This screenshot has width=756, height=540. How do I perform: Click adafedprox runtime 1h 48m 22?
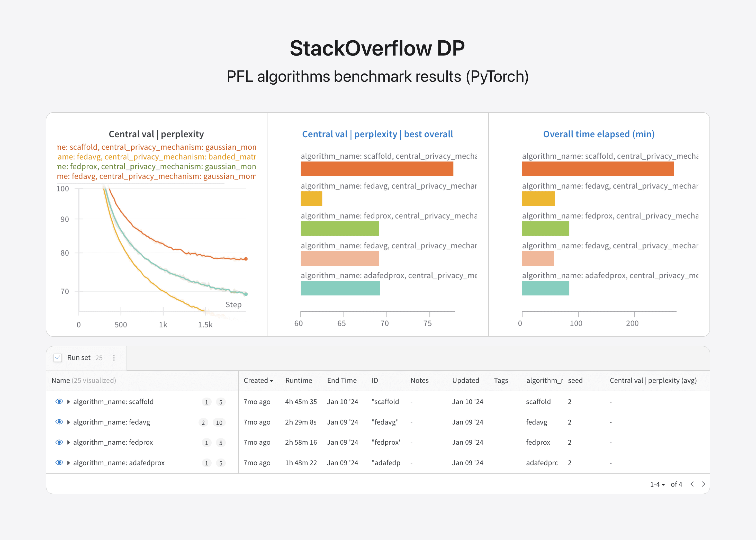point(301,463)
